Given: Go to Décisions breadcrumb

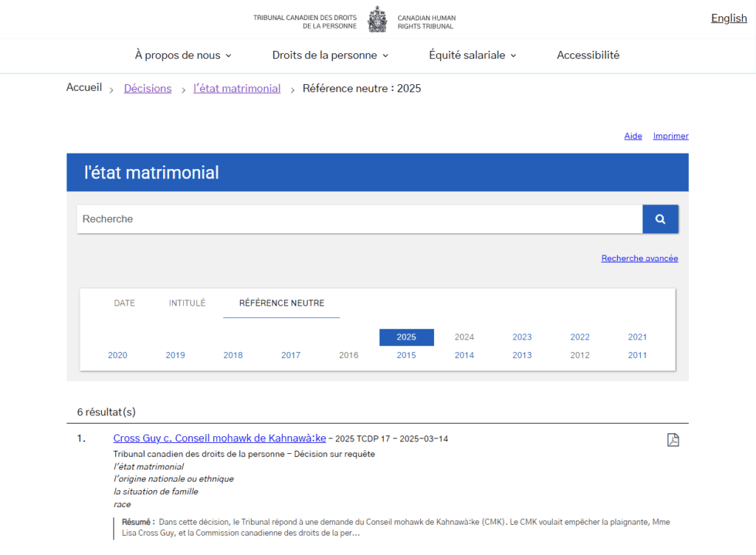Looking at the screenshot, I should 148,89.
